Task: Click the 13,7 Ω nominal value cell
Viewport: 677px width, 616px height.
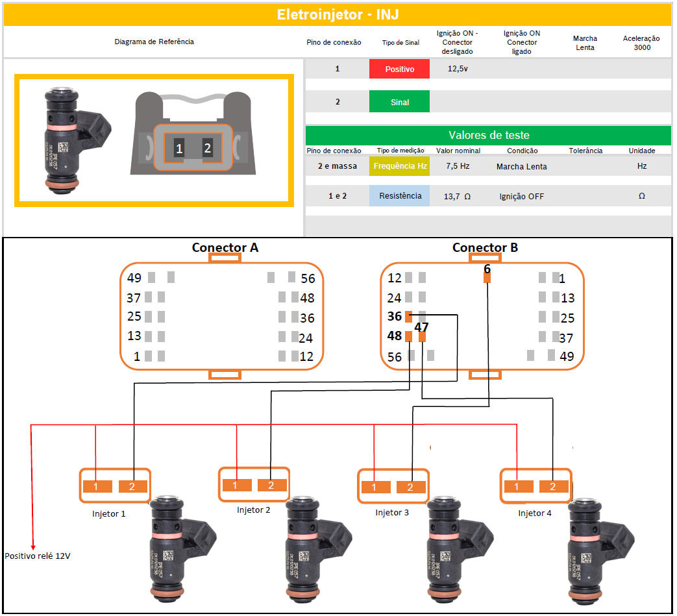Action: [458, 196]
